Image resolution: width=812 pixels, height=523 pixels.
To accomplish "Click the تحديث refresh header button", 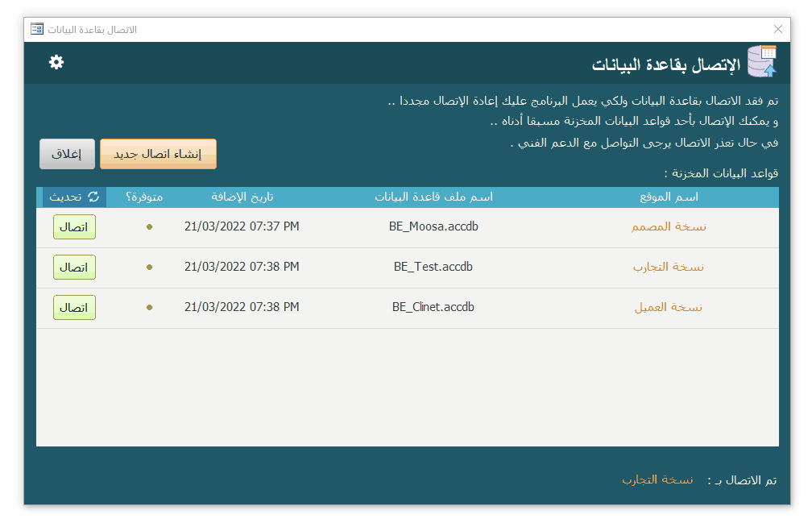I will [x=74, y=197].
